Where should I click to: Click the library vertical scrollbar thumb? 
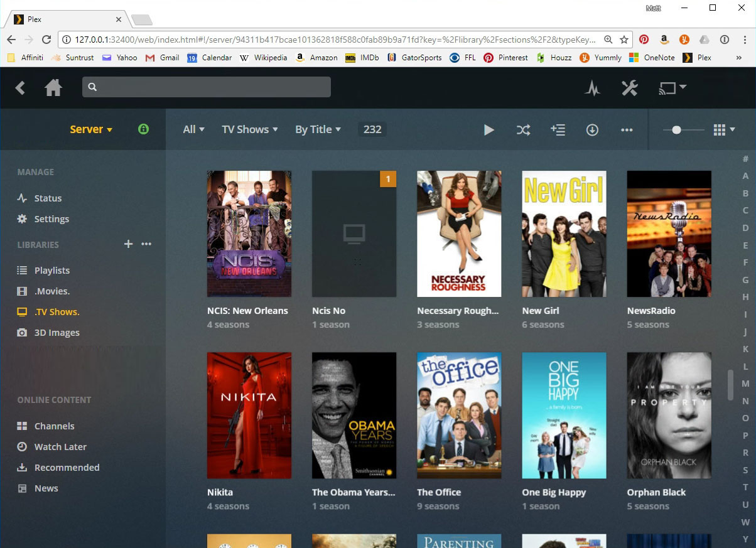tap(730, 385)
